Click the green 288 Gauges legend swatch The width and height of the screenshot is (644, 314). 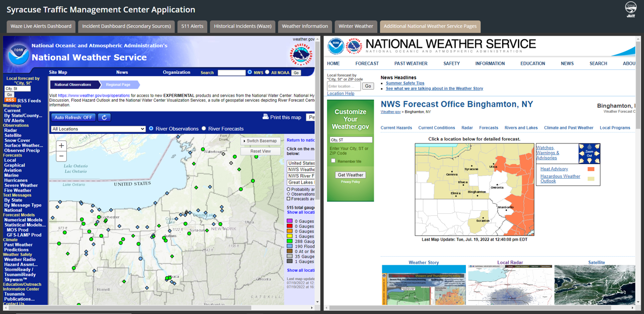pos(290,242)
